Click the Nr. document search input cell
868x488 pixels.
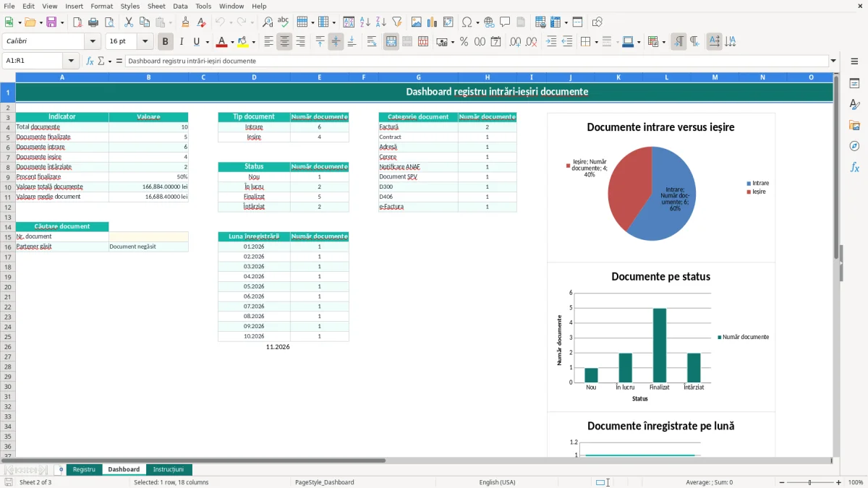point(148,236)
